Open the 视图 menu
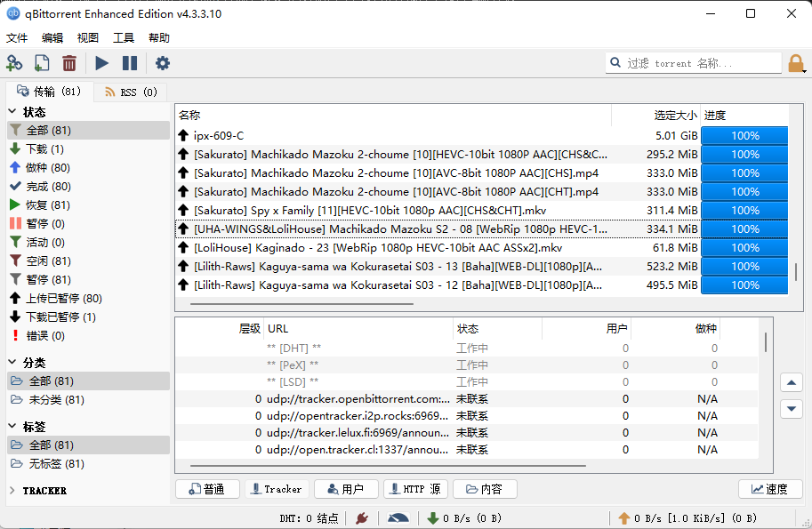Screen dimensions: 812x529 click(87, 37)
